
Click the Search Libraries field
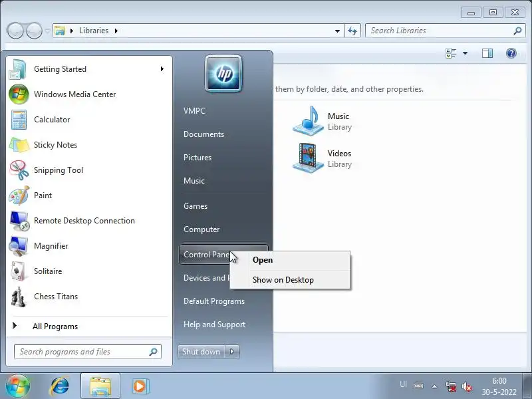[444, 31]
